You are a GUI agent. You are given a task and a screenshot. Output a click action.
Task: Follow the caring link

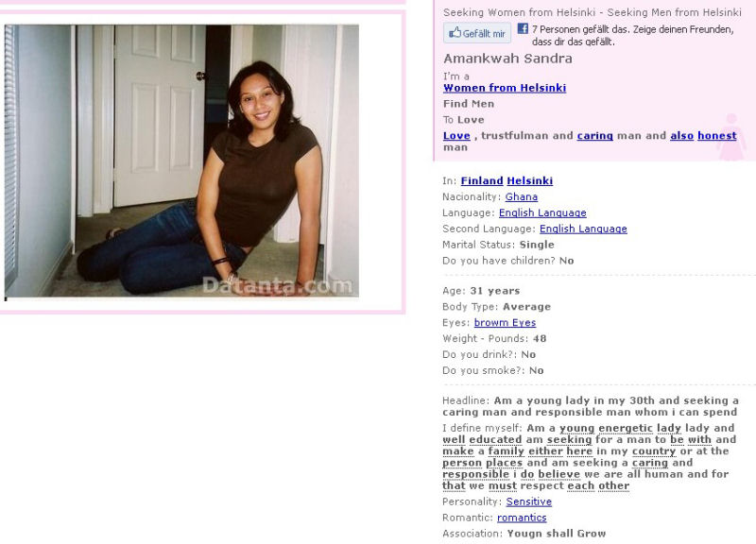[x=595, y=136]
